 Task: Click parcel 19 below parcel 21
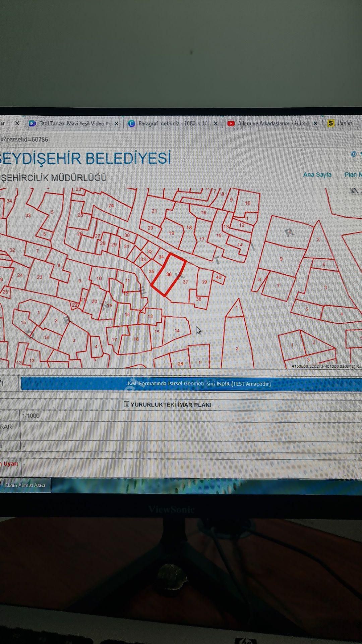[171, 233]
